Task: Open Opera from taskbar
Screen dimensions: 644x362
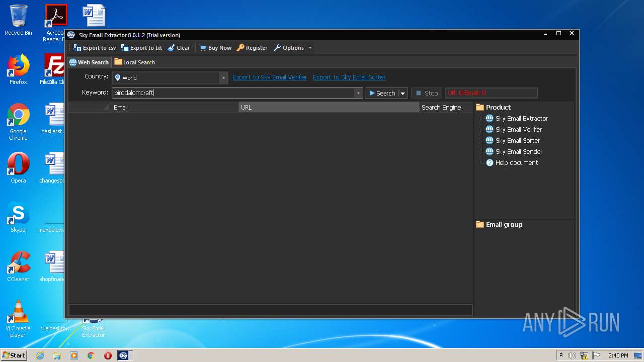Action: [x=108, y=355]
